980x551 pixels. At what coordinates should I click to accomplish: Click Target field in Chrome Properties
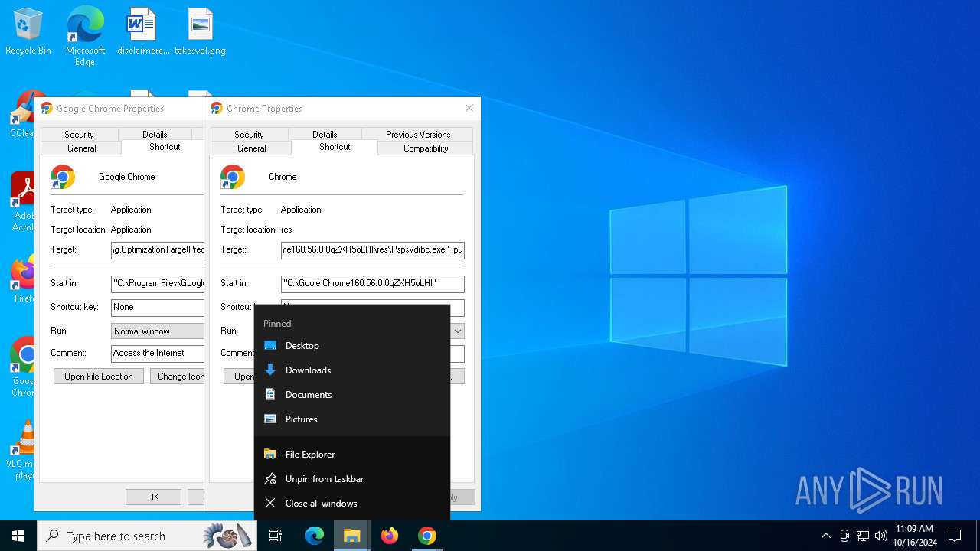tap(373, 249)
